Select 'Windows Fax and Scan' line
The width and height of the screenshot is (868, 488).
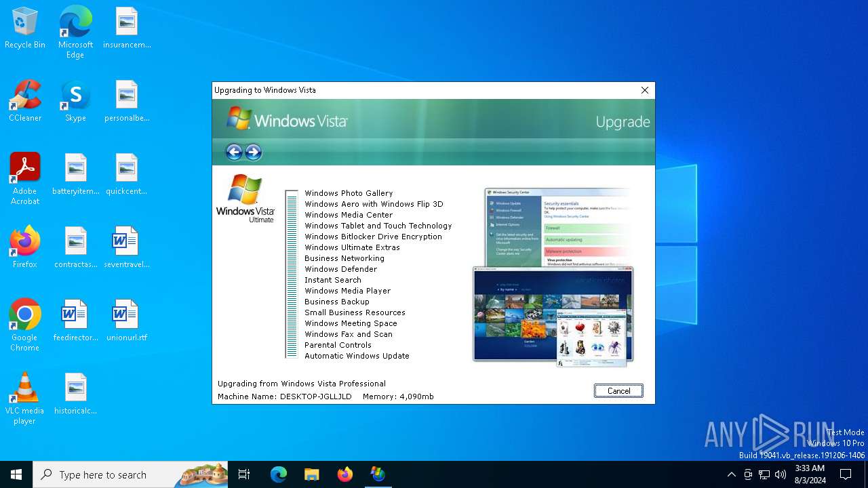tap(349, 334)
